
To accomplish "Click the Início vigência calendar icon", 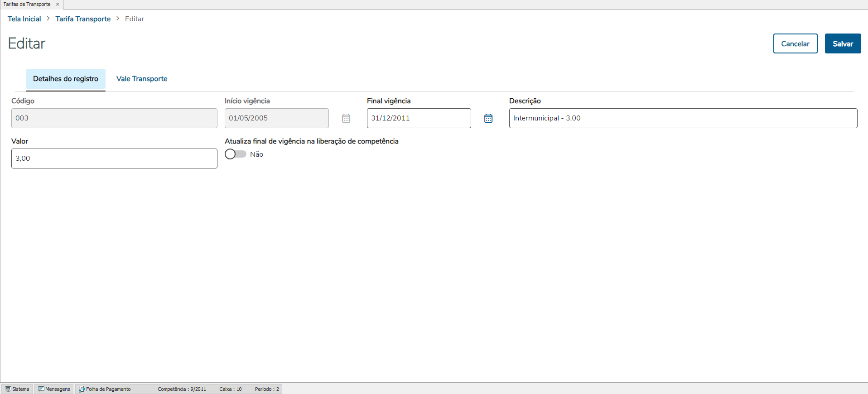I will (x=346, y=118).
